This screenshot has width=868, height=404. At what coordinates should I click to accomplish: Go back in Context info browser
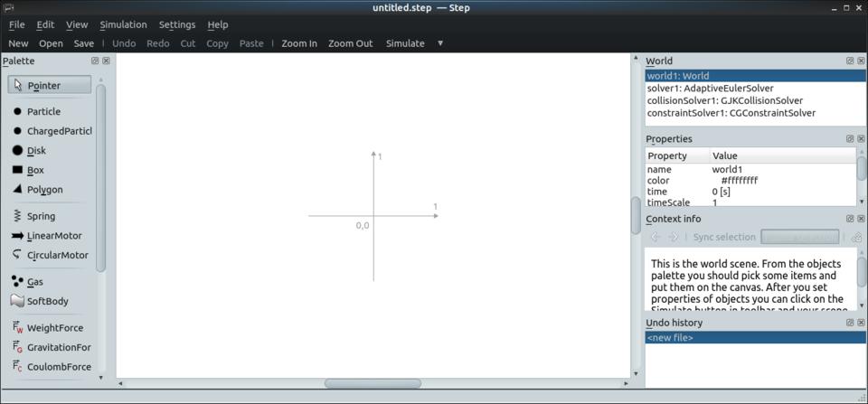(x=656, y=237)
